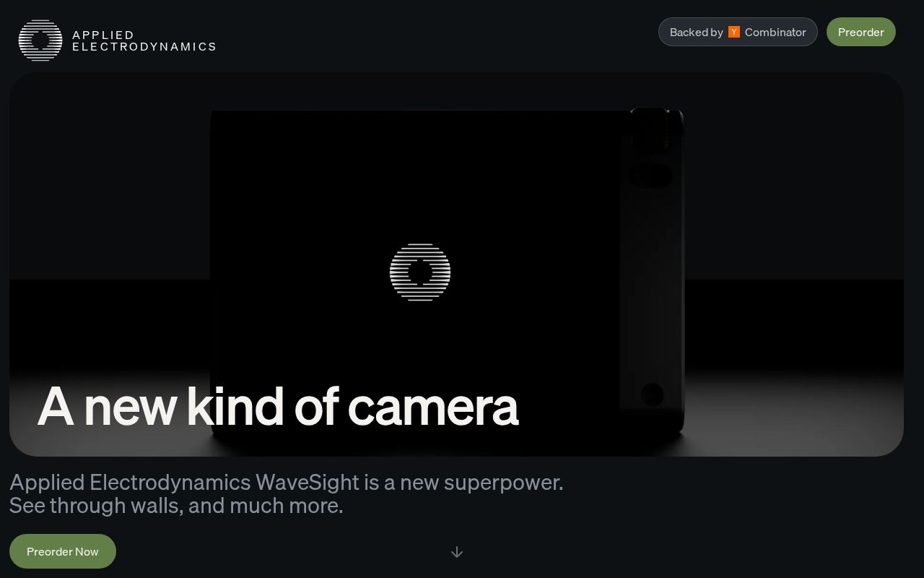Click the oval sensor on camera's side
This screenshot has height=578, width=924.
(650, 176)
